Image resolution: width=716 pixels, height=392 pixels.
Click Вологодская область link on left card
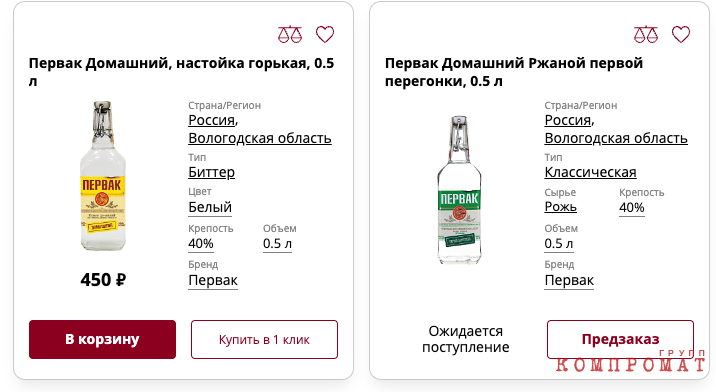(x=260, y=138)
